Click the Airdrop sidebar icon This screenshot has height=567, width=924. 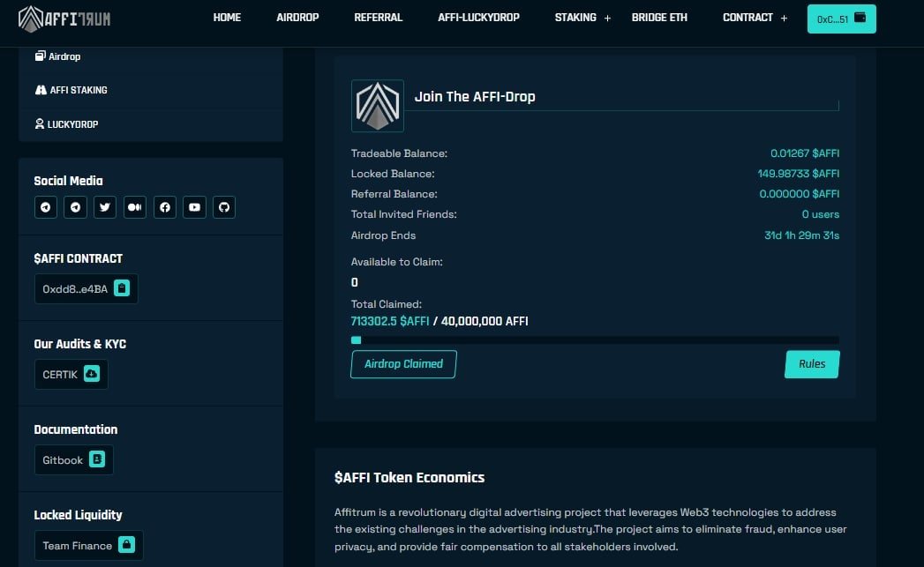point(40,56)
